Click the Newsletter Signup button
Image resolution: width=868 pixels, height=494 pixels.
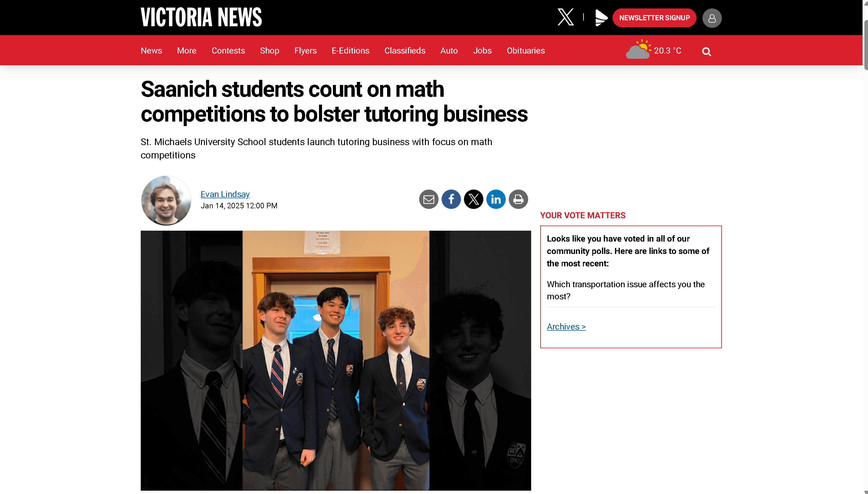[654, 18]
